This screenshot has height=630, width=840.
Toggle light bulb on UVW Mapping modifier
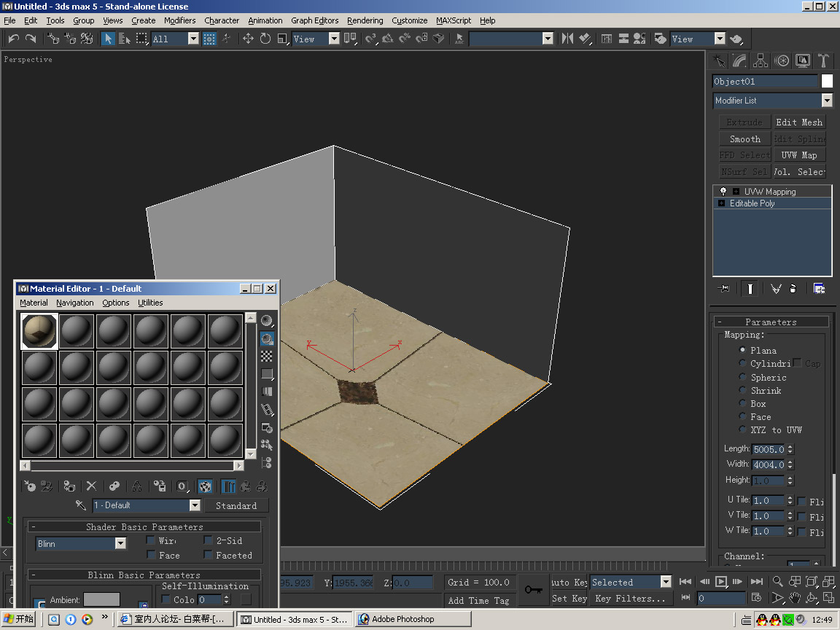click(x=723, y=191)
